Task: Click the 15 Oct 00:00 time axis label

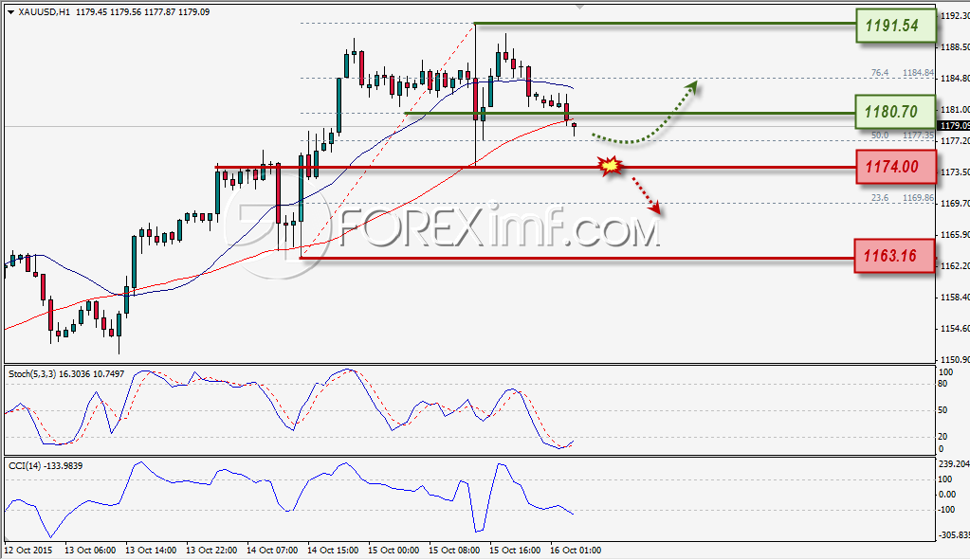Action: coord(393,551)
